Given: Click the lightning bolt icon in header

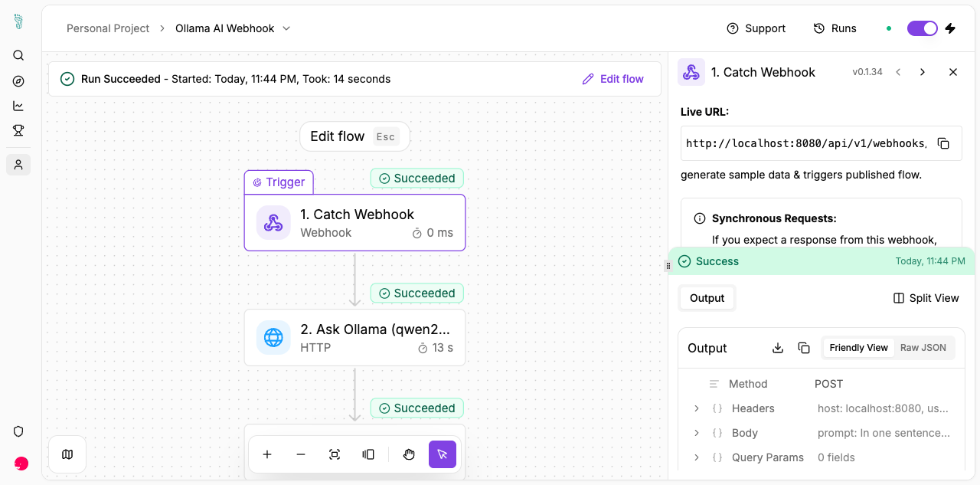Looking at the screenshot, I should pos(950,28).
